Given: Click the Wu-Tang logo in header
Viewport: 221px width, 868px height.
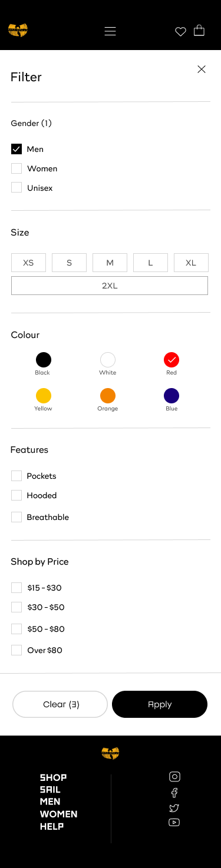Looking at the screenshot, I should pos(18,29).
